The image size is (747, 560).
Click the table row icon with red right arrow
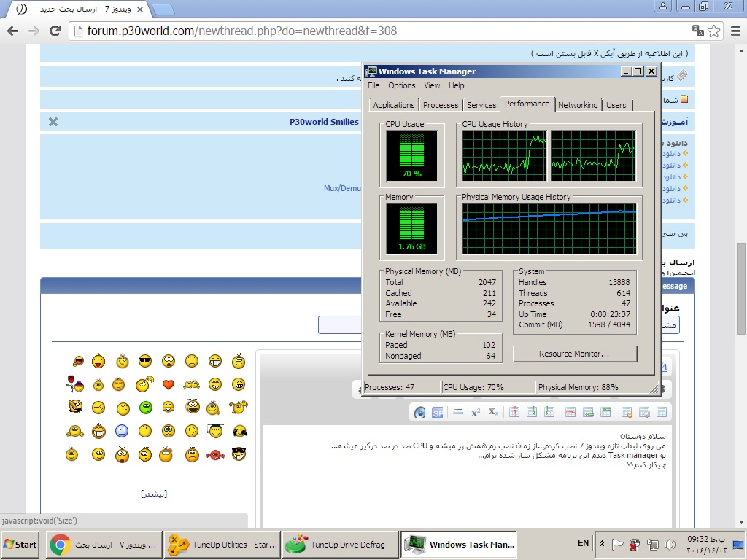pos(570,413)
